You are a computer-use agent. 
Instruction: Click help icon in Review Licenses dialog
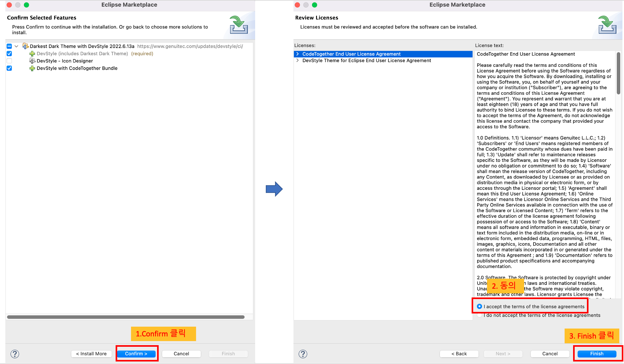point(303,354)
